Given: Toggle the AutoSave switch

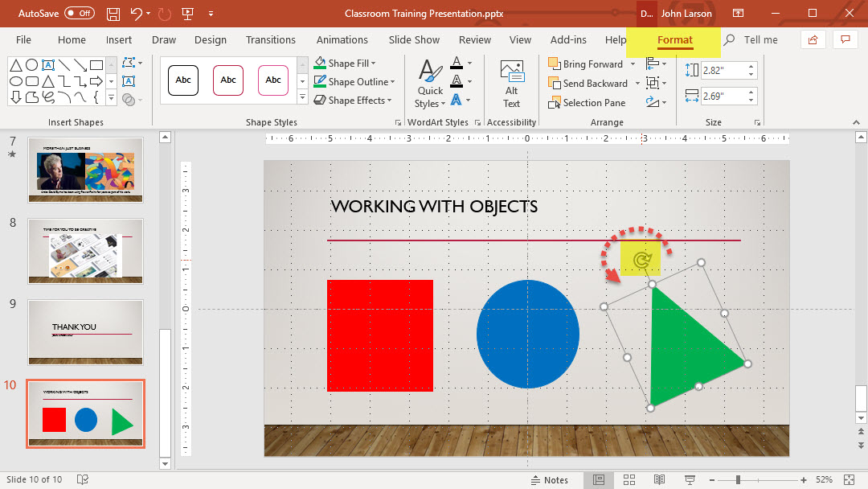Looking at the screenshot, I should coord(79,14).
